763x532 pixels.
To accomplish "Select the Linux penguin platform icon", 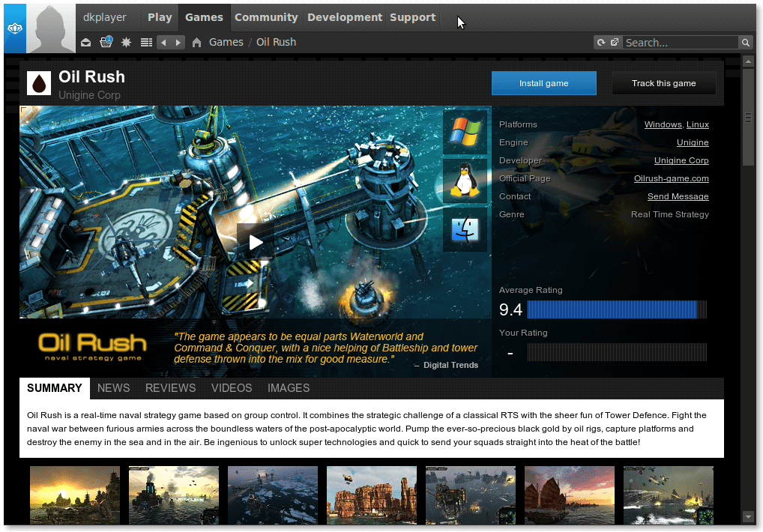I will (465, 181).
